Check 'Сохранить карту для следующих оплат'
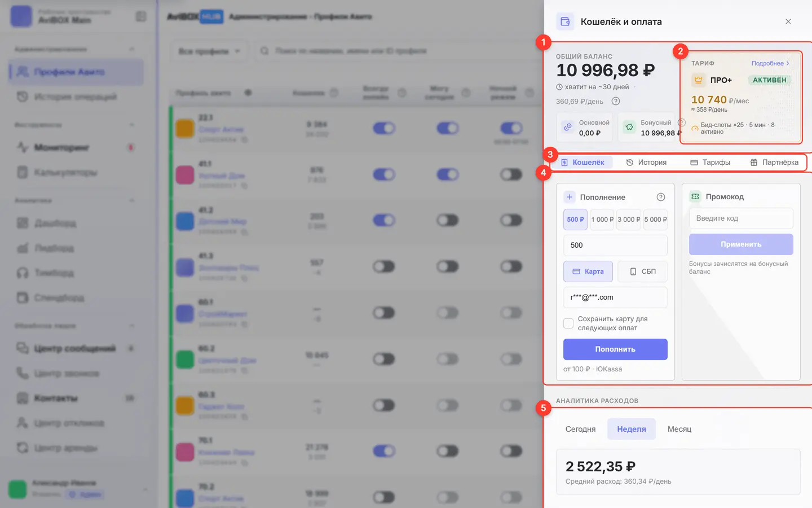 568,323
